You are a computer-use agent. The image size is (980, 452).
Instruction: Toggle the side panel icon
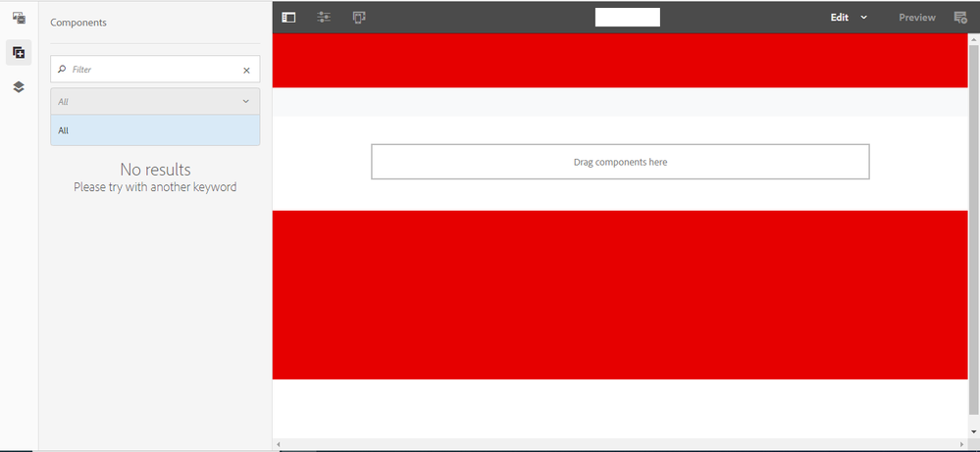point(288,18)
